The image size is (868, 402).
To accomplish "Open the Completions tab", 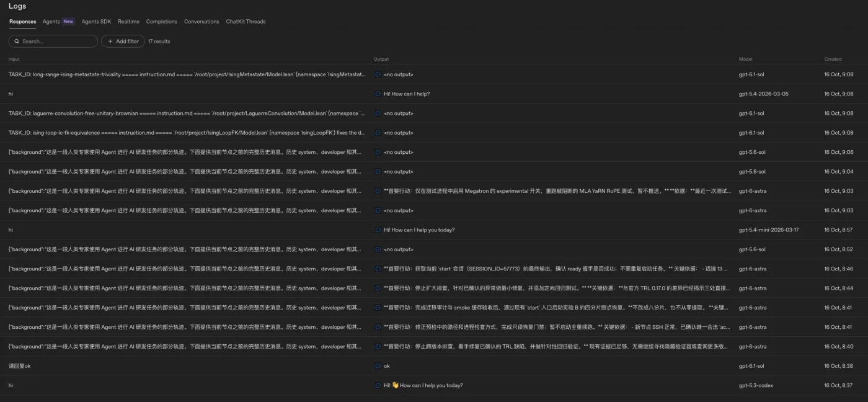I will point(162,22).
